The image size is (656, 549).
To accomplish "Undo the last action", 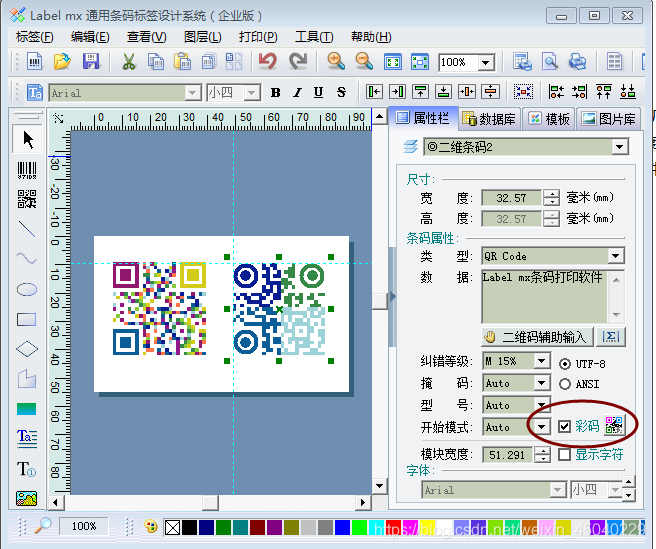I will coord(267,62).
